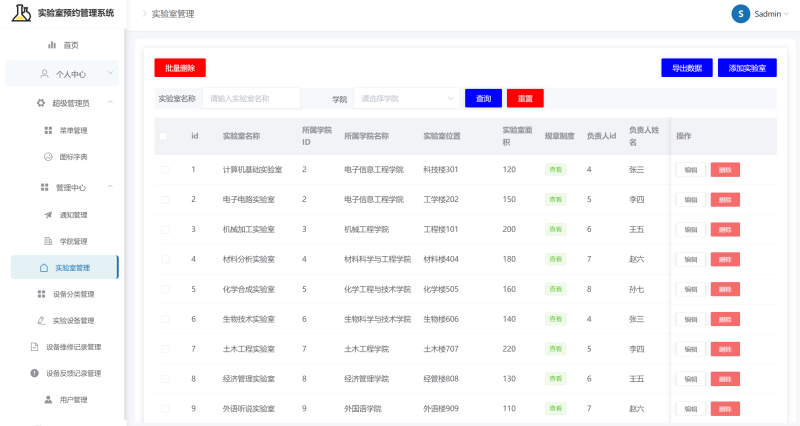Click the bar chart icon beside 首页
Viewport: 800px width, 426px height.
(52, 45)
